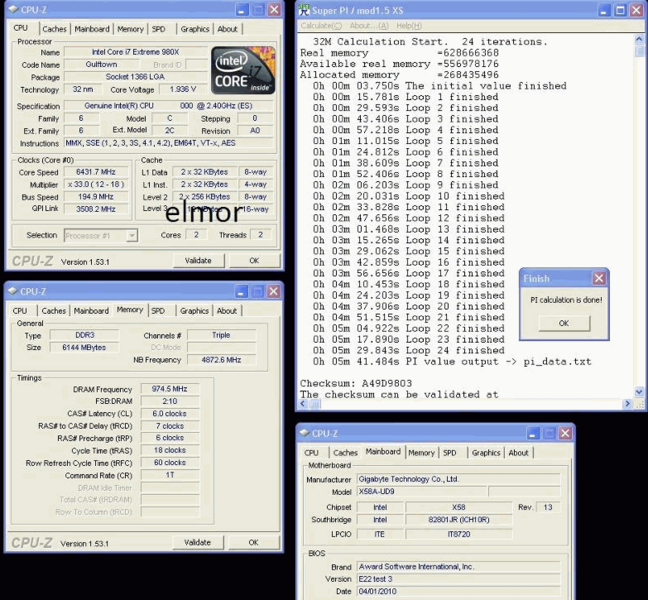This screenshot has width=648, height=600.
Task: Click the CPU-Z icon in the Memory window's title bar
Action: coord(14,291)
